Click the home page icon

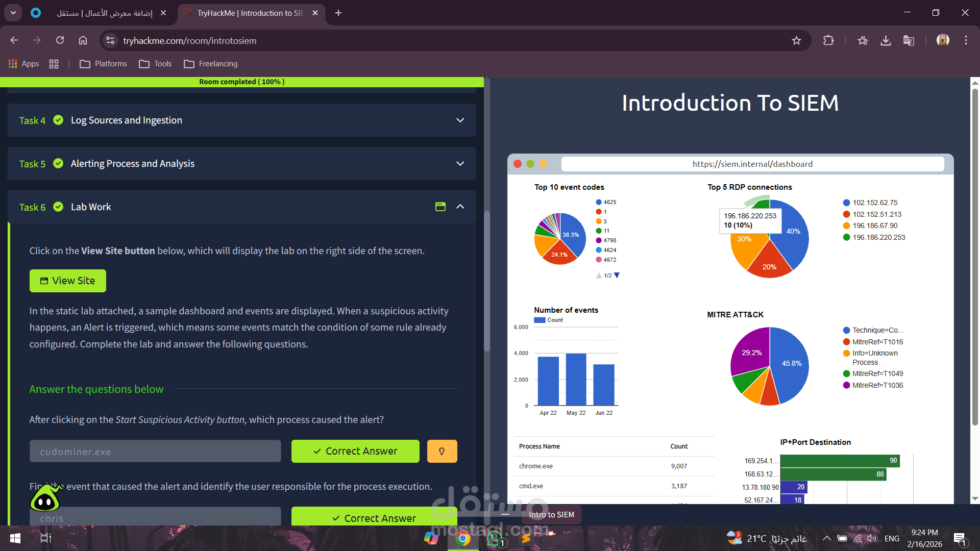pos(83,40)
